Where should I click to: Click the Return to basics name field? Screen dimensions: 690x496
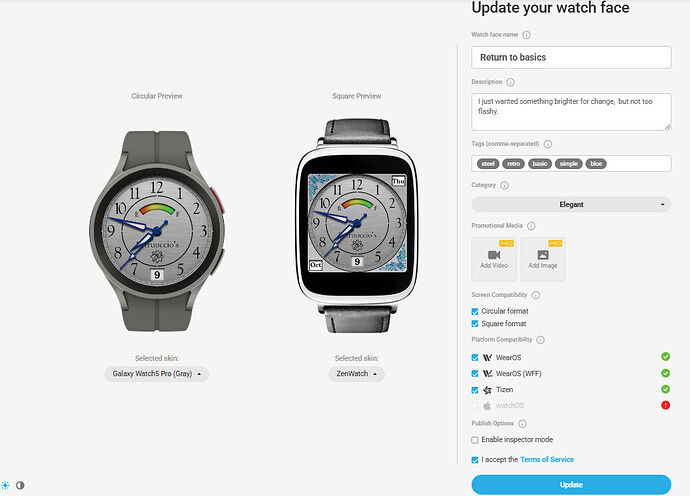pos(571,57)
